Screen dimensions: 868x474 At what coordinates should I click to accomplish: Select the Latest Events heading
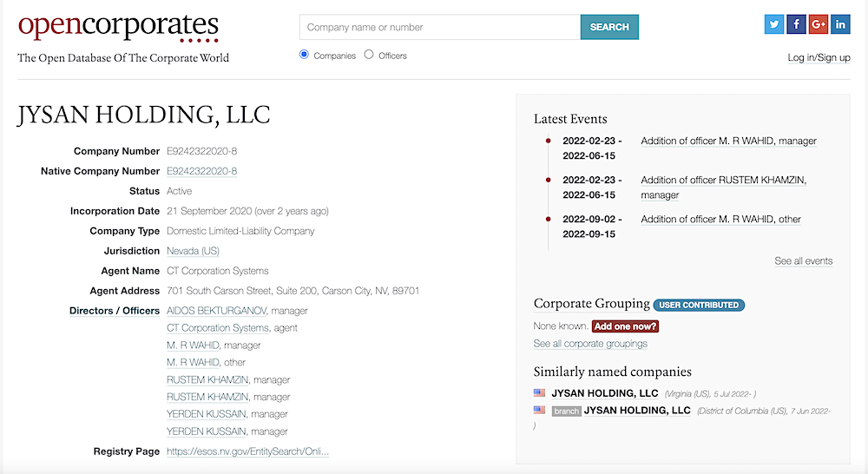click(x=570, y=119)
